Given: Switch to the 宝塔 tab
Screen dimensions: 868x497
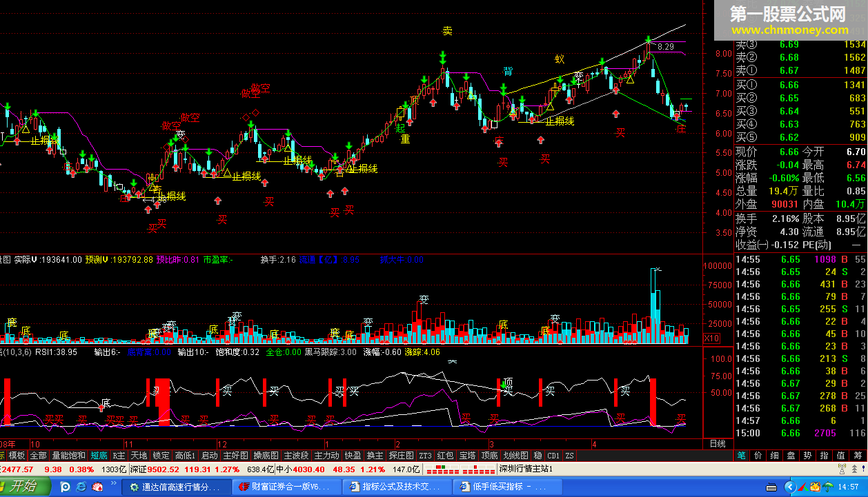Looking at the screenshot, I should tap(467, 456).
